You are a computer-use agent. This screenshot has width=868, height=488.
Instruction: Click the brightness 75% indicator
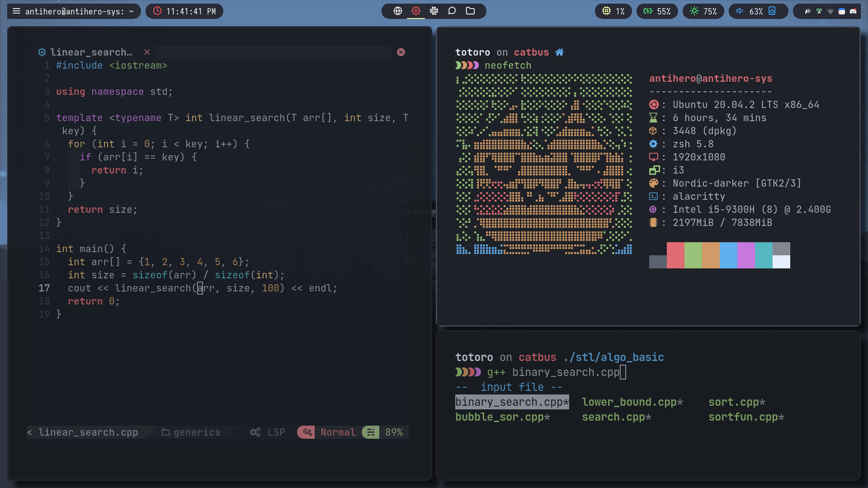[703, 11]
